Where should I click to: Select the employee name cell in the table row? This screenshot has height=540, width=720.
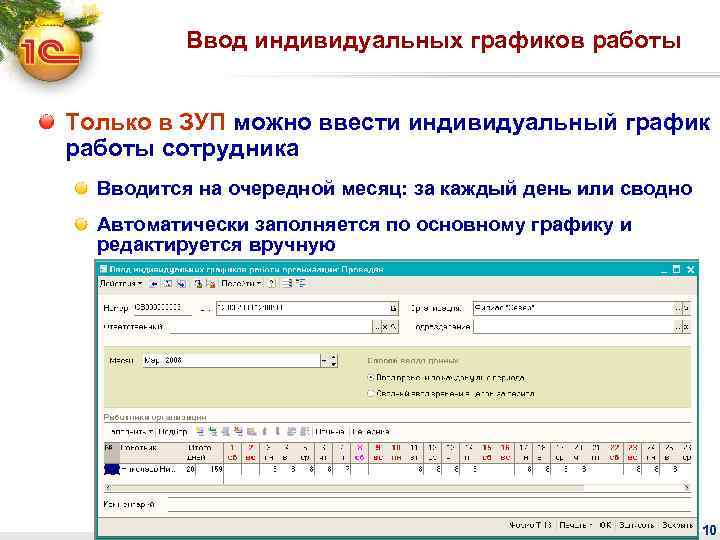coord(152,469)
